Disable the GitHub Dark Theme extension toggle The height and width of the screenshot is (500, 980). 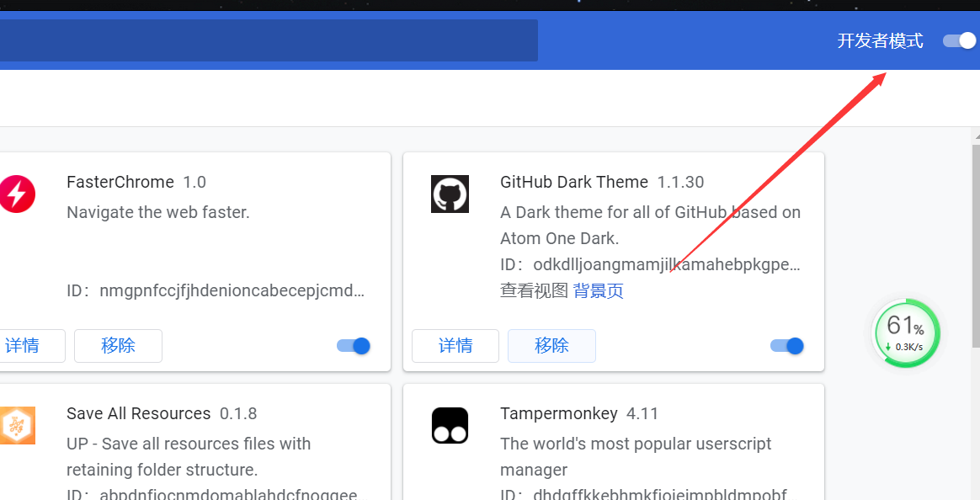[787, 346]
